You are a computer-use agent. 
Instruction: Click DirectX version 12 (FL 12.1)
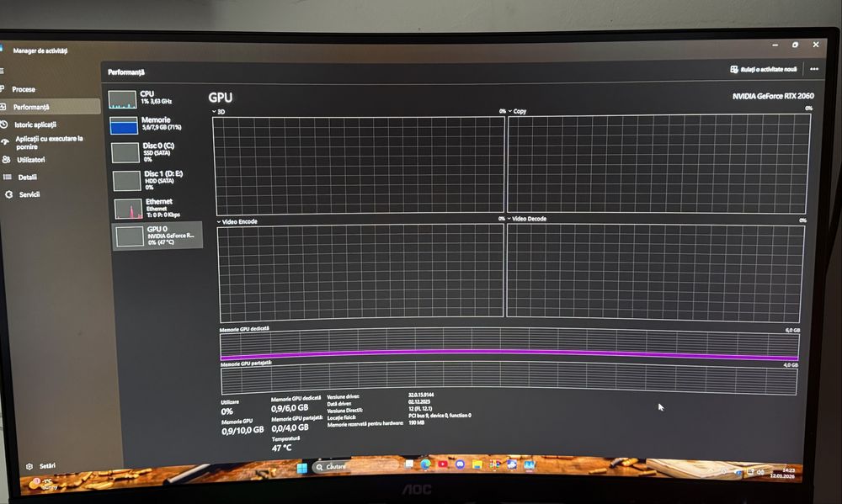point(420,408)
